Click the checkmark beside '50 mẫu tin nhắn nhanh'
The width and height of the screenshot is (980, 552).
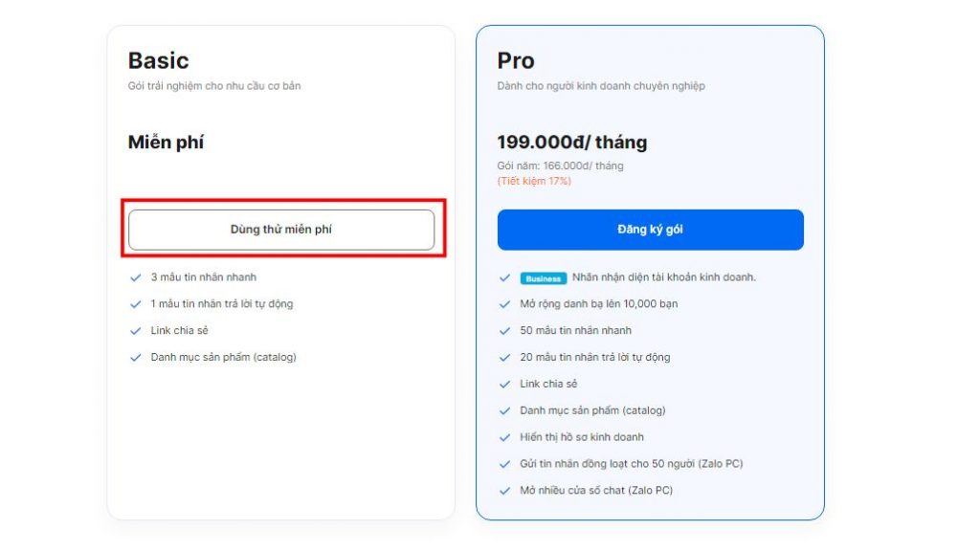[x=502, y=331]
